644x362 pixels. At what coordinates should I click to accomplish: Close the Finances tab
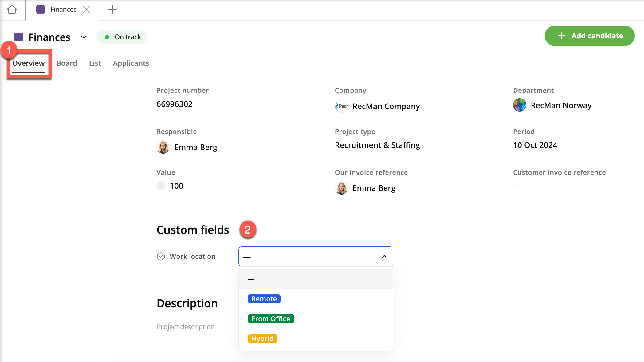point(86,10)
